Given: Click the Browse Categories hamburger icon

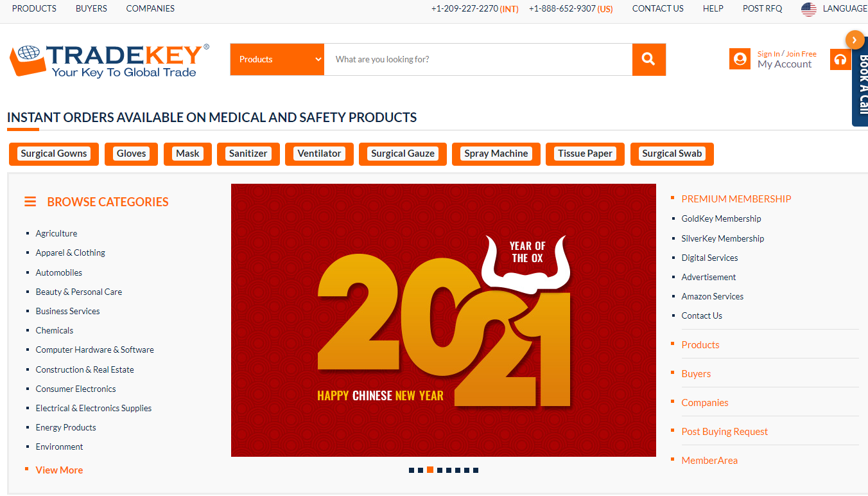Looking at the screenshot, I should pos(30,202).
